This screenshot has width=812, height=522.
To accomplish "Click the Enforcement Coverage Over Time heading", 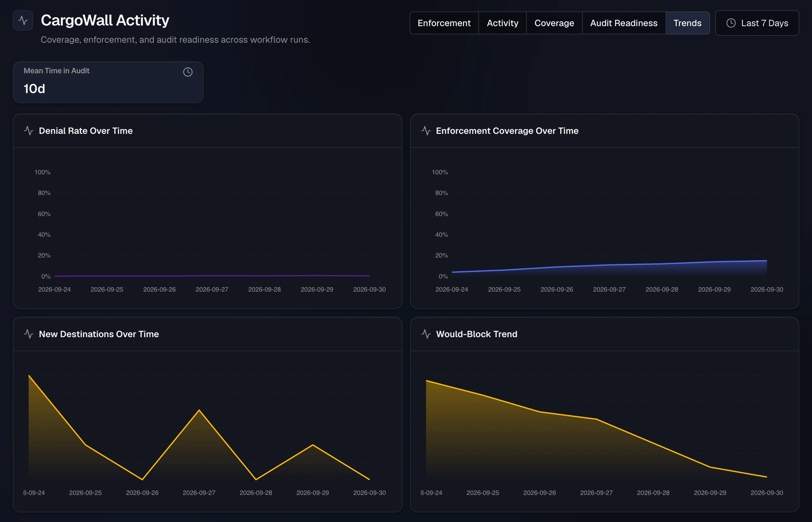I will 507,131.
